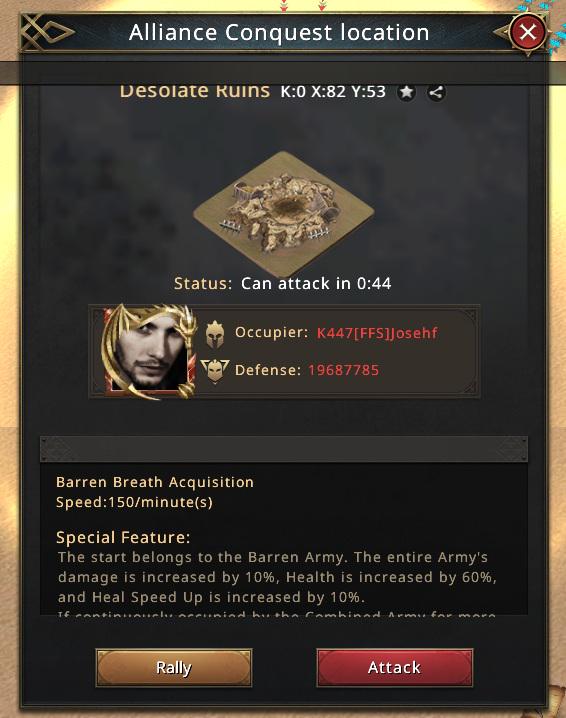Click the Special Feature description paragraph
The height and width of the screenshot is (718, 566).
[278, 577]
